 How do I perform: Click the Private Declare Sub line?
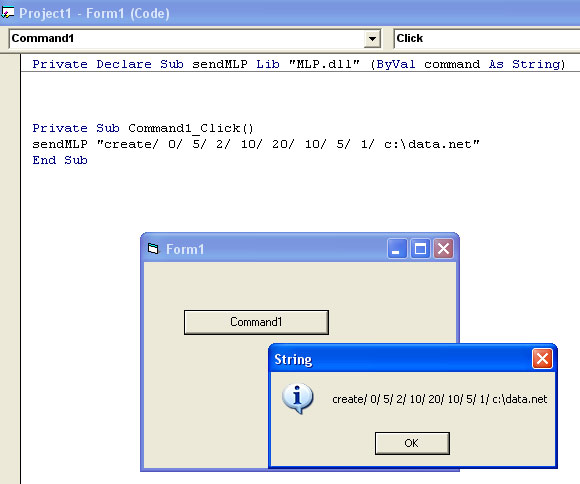[299, 64]
